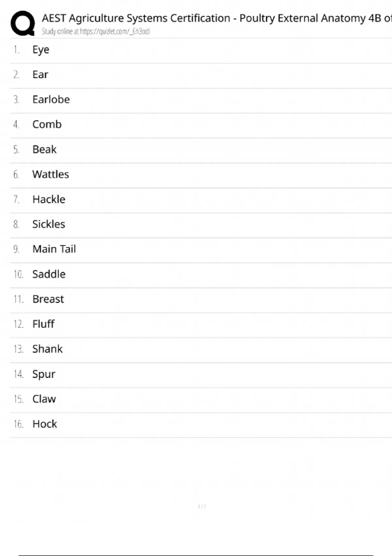This screenshot has width=392, height=556.
Task: Click on the Hackle term
Action: click(x=49, y=199)
